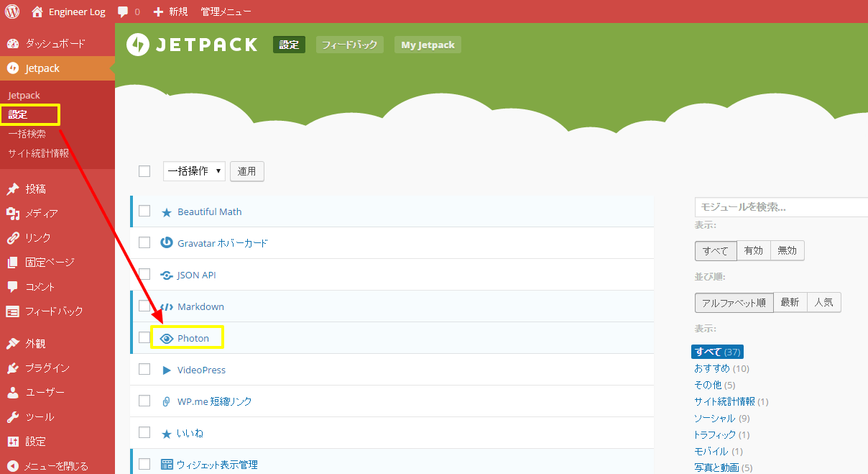
Task: Open サイト統計情報 in Jetpack submenu
Action: (38, 153)
